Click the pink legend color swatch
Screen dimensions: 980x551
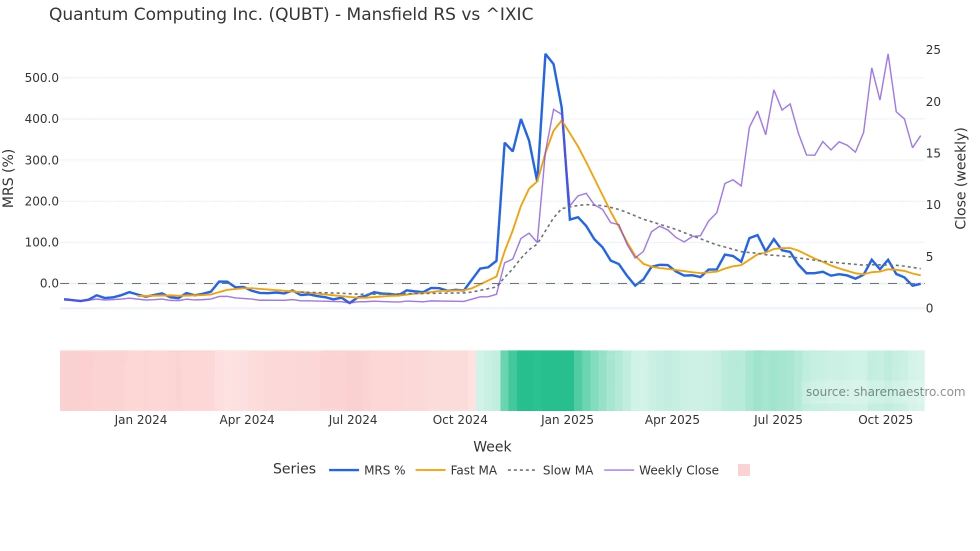(744, 470)
